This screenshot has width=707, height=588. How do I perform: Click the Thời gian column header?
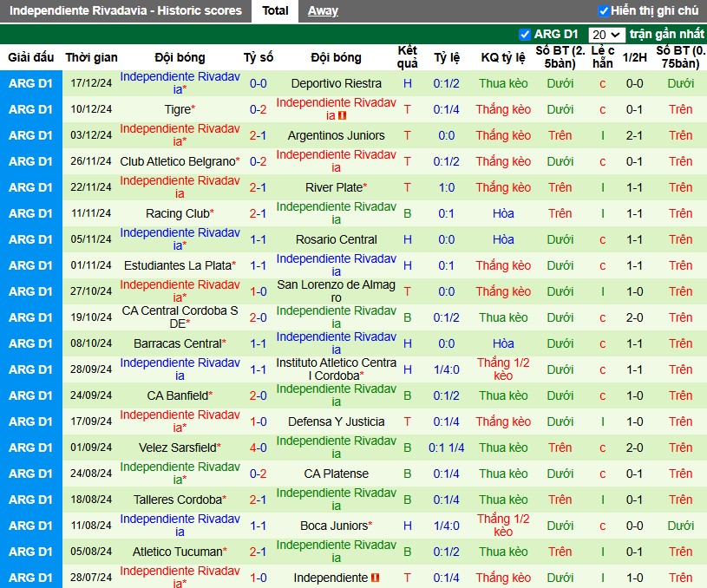click(x=92, y=57)
